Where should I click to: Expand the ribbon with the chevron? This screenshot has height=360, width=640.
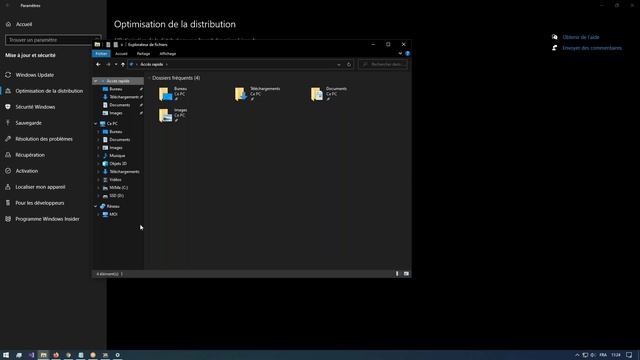pyautogui.click(x=400, y=53)
